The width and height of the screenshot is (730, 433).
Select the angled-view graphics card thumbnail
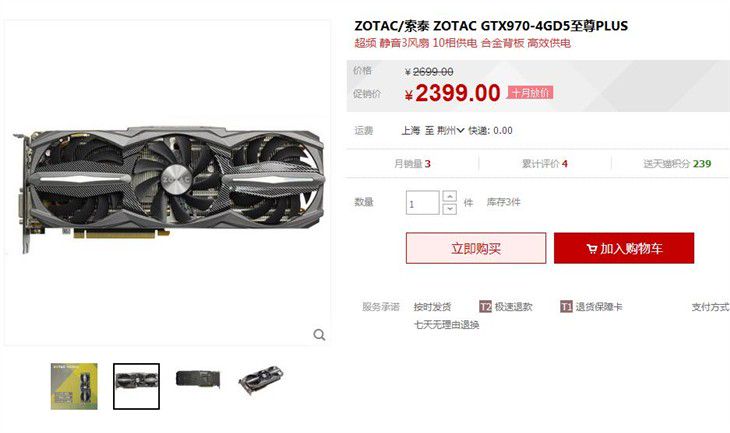click(261, 380)
